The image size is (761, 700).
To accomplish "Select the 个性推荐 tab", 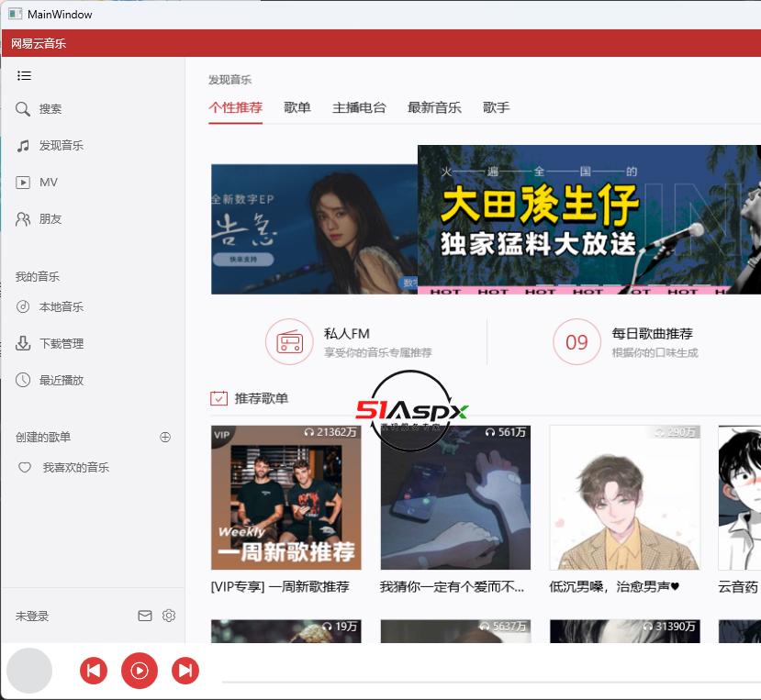I will [235, 107].
